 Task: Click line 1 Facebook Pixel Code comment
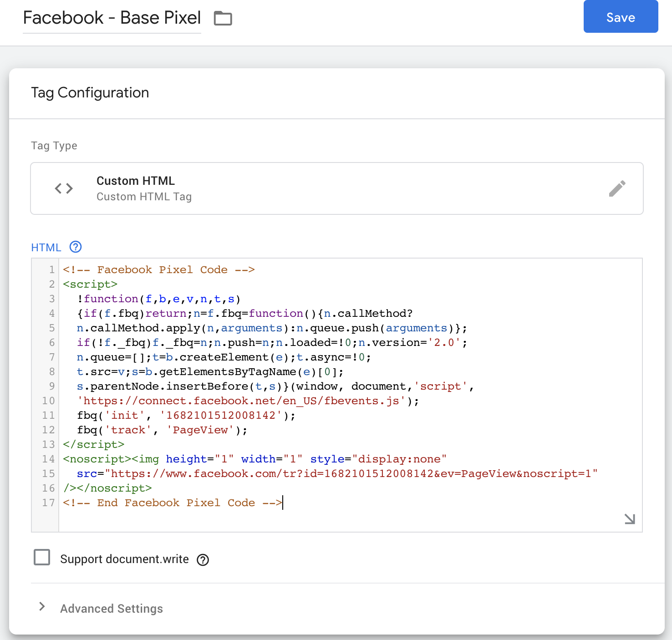point(159,269)
